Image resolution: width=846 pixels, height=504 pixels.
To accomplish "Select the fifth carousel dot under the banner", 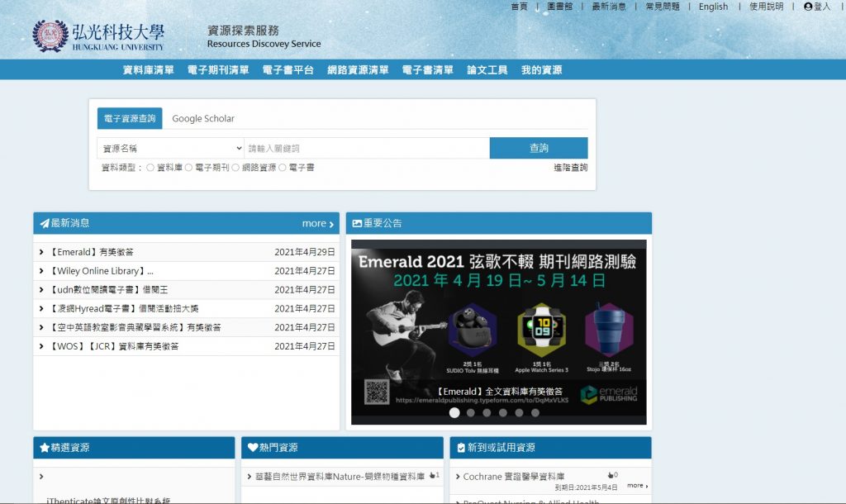I will (519, 413).
